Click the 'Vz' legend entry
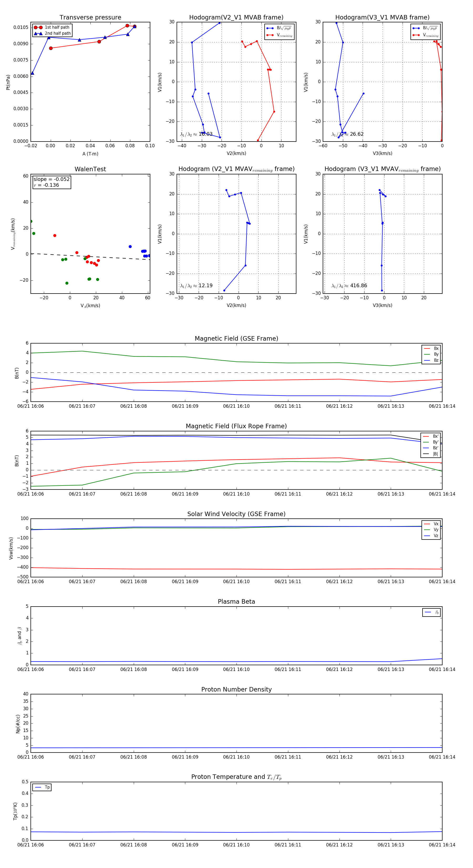The width and height of the screenshot is (473, 868). [431, 536]
